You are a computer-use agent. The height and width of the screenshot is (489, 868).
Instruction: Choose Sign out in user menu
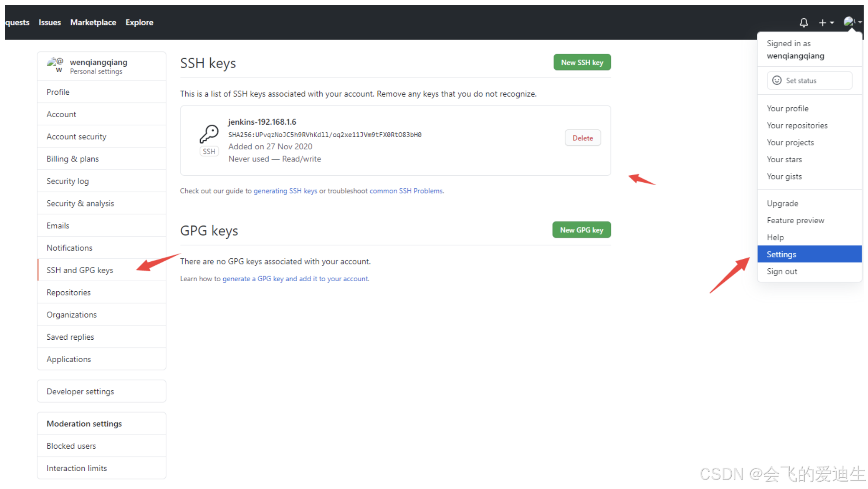tap(810, 272)
